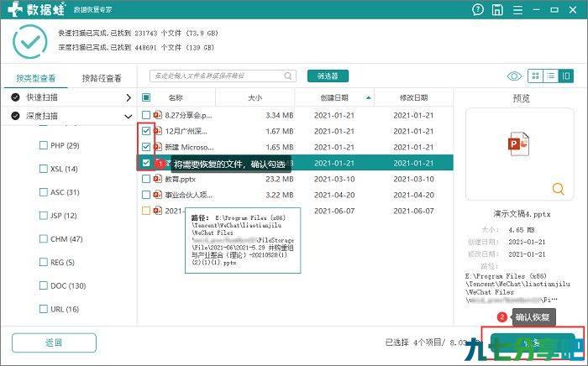The height and width of the screenshot is (366, 588).
Task: Check the CHM (47) checkbox
Action: pos(44,238)
